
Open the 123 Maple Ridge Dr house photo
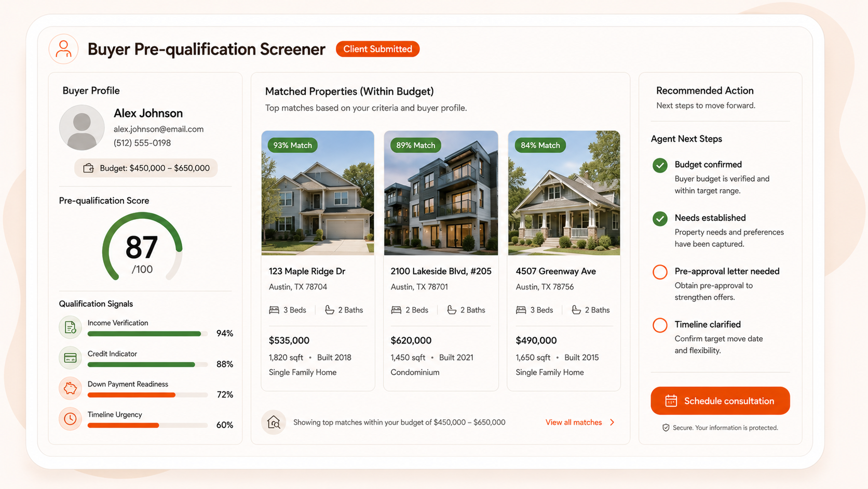[318, 193]
